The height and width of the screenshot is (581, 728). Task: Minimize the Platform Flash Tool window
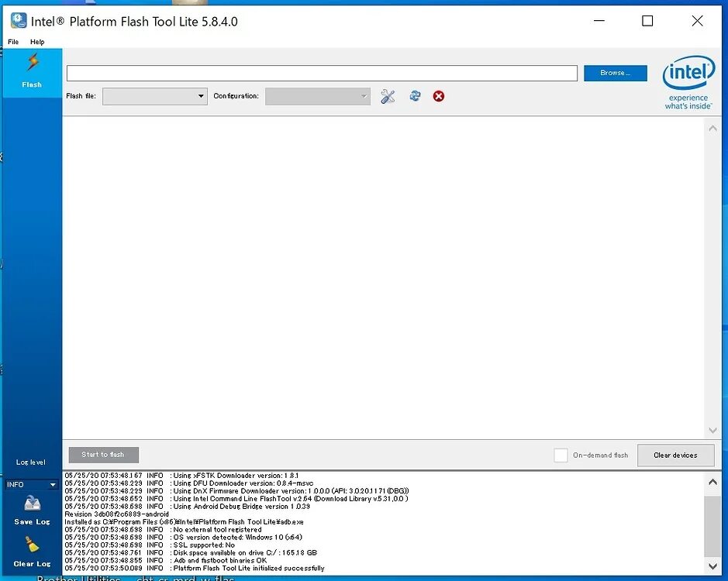click(599, 21)
